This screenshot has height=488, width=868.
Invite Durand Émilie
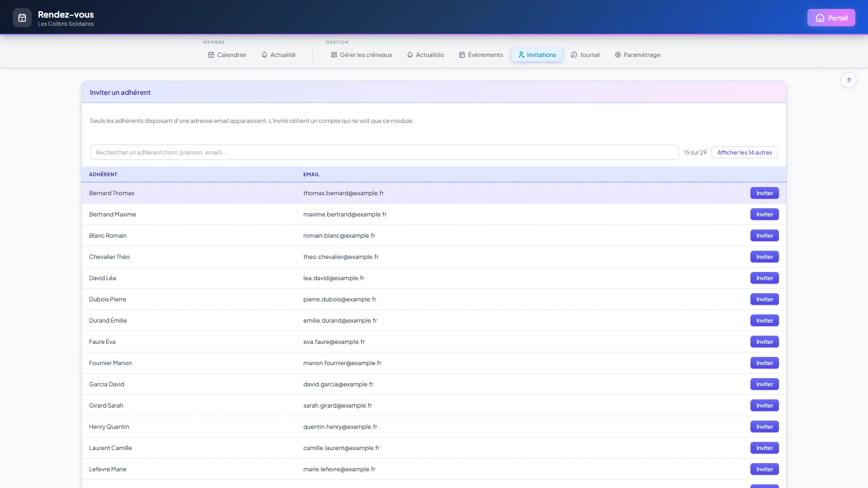(764, 321)
